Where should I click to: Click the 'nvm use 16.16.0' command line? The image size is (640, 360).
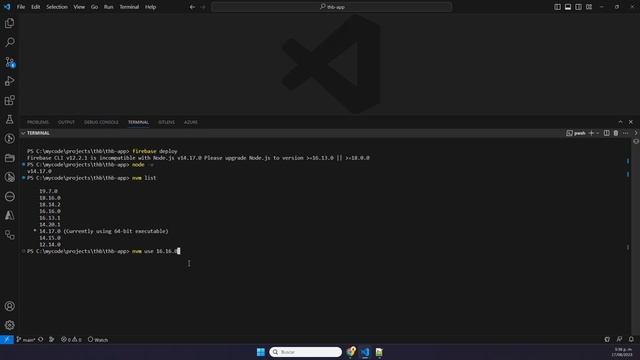pos(155,251)
